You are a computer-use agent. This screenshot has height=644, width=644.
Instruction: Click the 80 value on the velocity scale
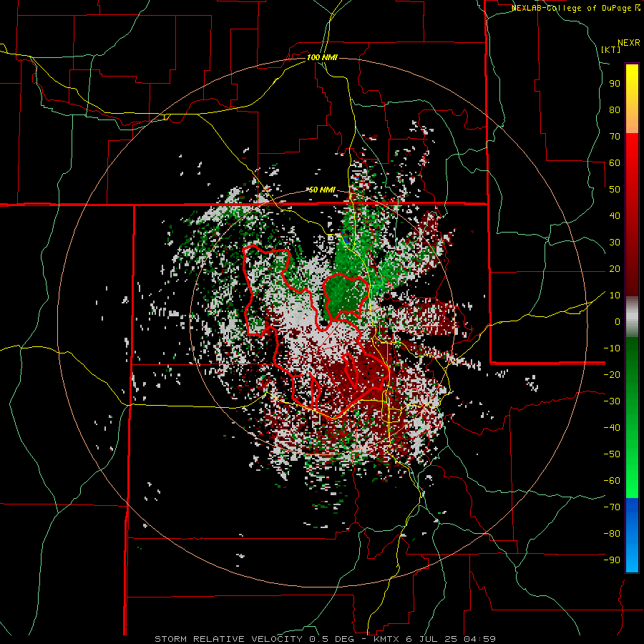tap(615, 109)
